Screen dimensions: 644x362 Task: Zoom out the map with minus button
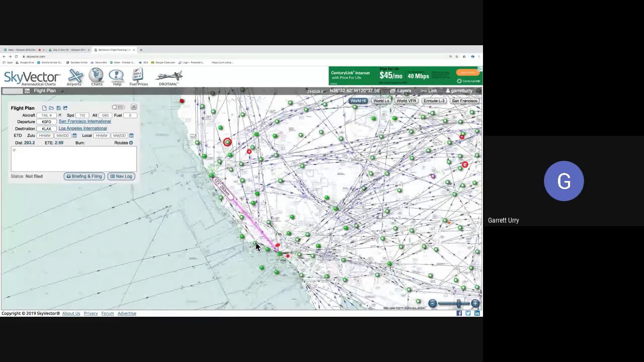[432, 303]
